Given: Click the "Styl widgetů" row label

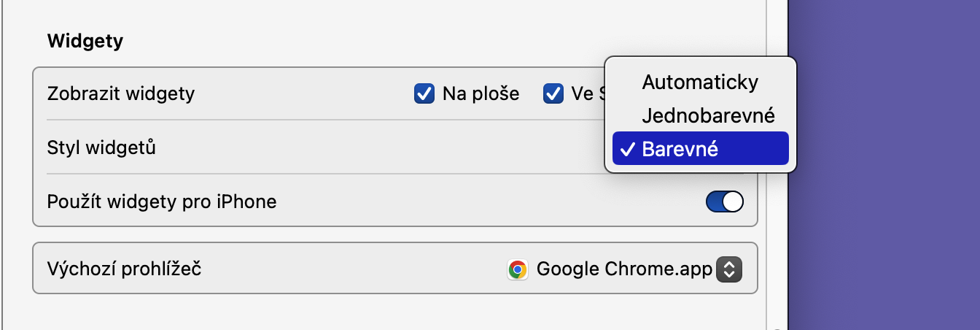Looking at the screenshot, I should (101, 147).
